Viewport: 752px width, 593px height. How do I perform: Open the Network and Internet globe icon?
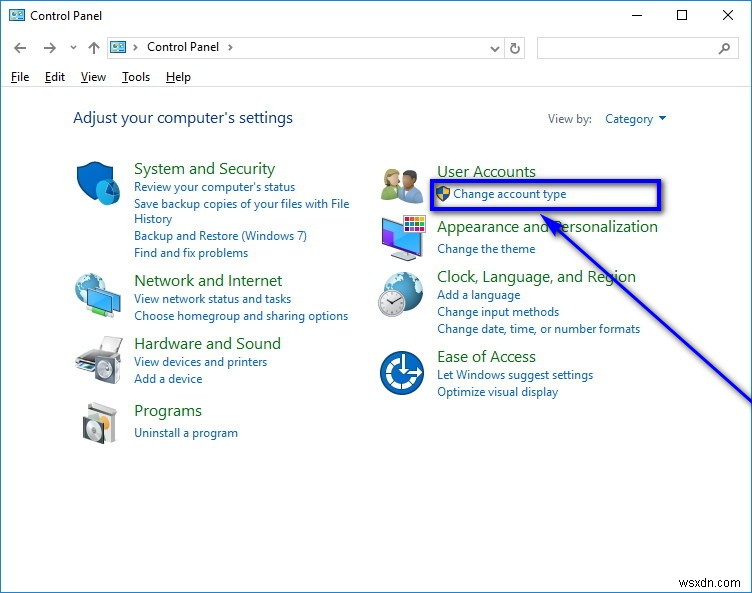(x=97, y=295)
